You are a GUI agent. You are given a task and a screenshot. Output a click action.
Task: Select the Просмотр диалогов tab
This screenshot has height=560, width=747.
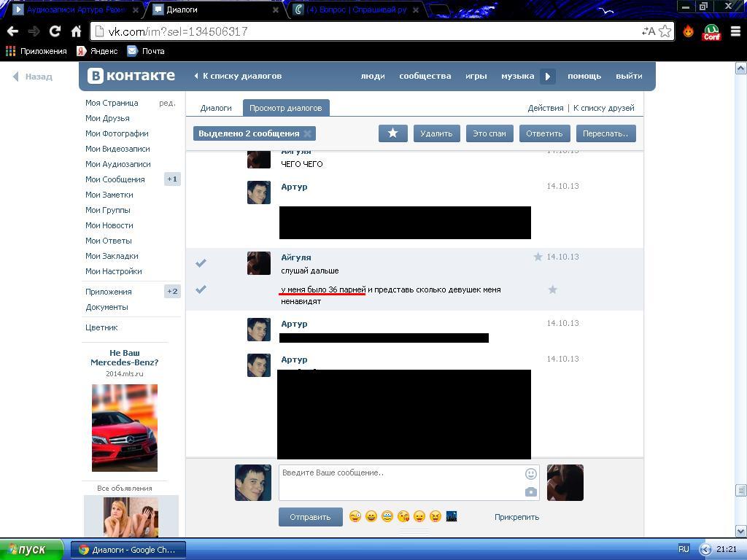click(x=286, y=108)
